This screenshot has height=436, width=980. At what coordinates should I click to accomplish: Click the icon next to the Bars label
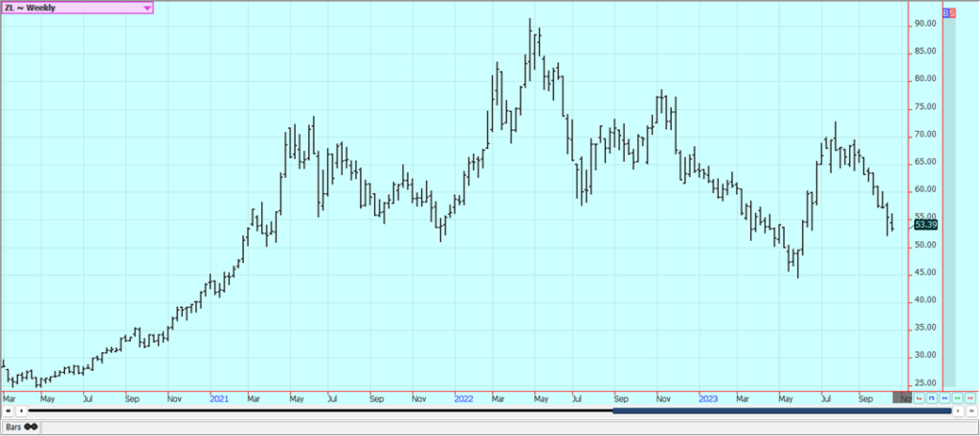[x=31, y=426]
